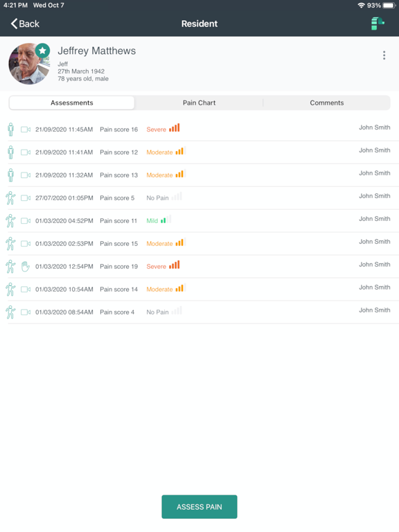Open the 01/03/2020 04:52PM date entry

(64, 220)
